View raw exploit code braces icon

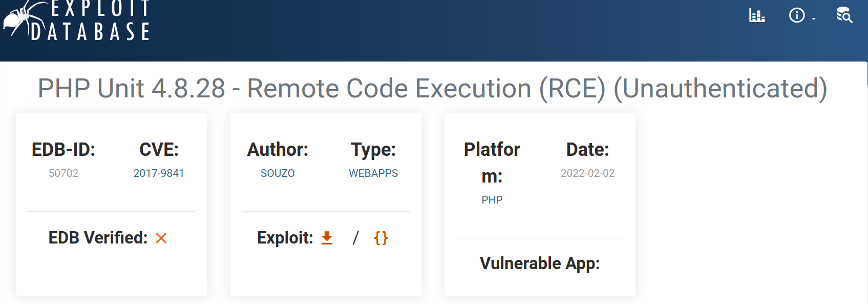pos(381,238)
